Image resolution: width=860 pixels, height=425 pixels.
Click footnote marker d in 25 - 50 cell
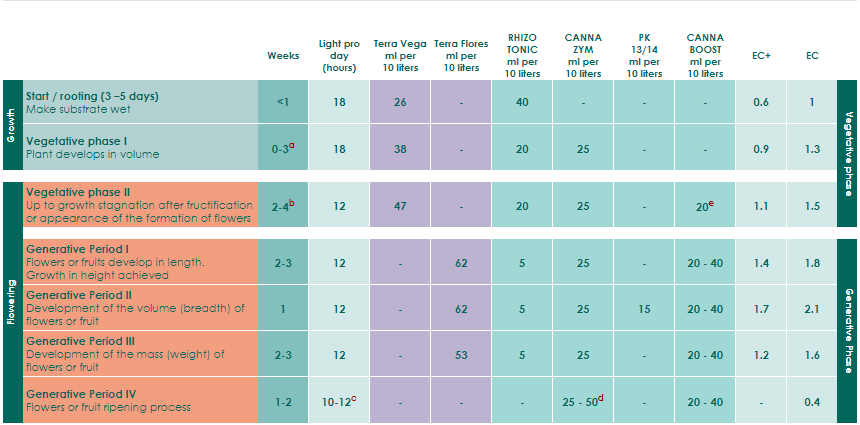click(601, 398)
